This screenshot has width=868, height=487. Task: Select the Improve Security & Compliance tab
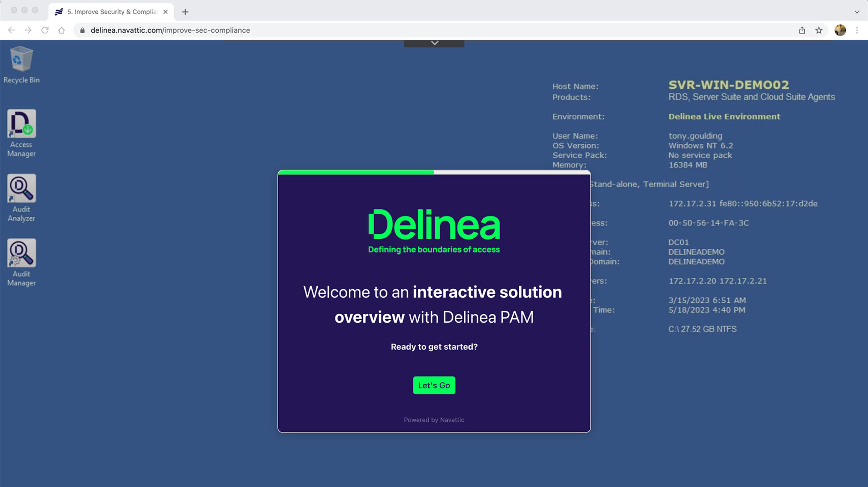(111, 12)
